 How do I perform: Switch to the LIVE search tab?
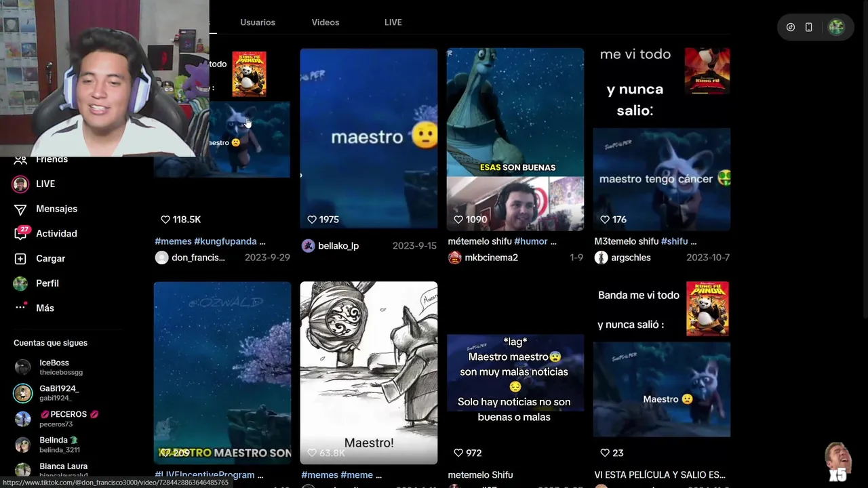coord(393,22)
